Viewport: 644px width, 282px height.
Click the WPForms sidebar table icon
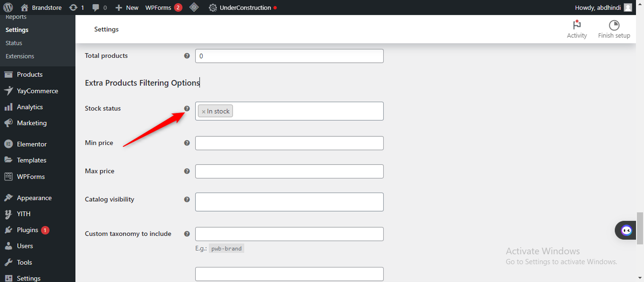click(8, 176)
